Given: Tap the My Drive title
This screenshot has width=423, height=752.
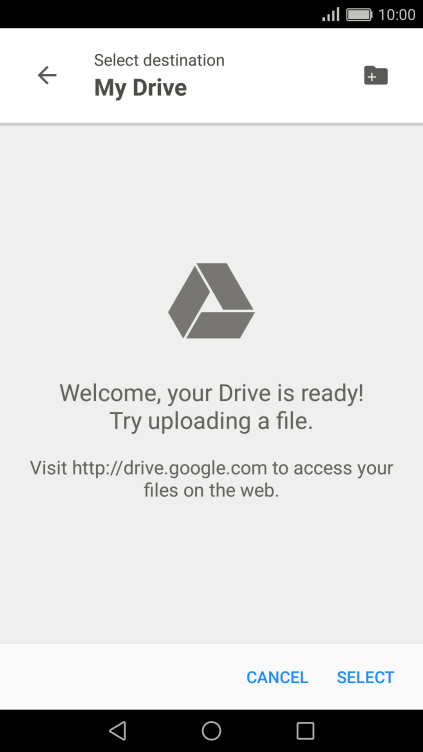Looking at the screenshot, I should pos(141,88).
